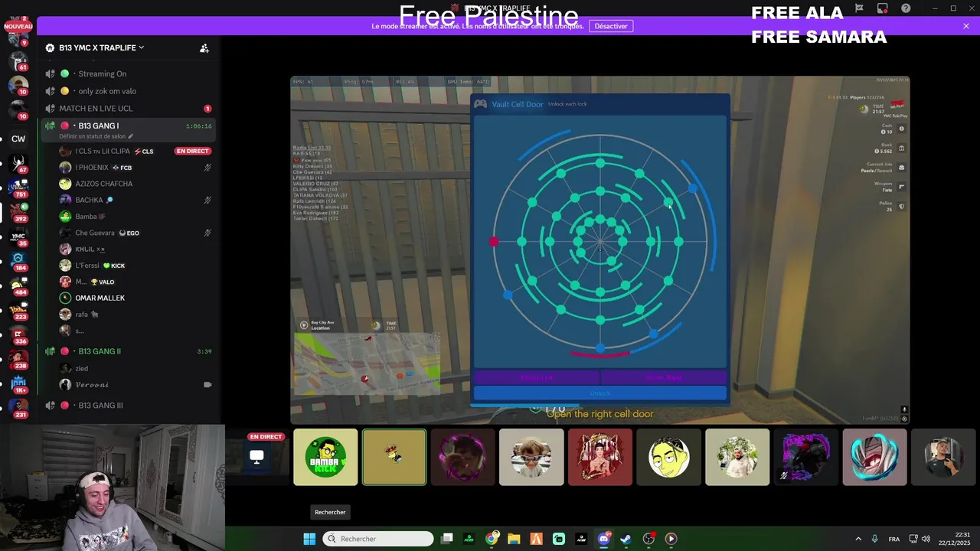The image size is (980, 551).
Task: Open the server icon with badge 238
Action: 18,358
